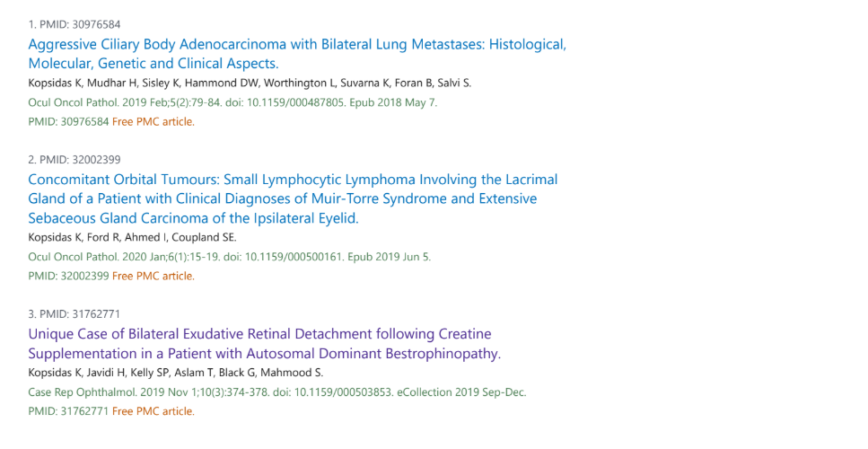The height and width of the screenshot is (449, 868).
Task: Click green PMID: 31762771 below third citation
Action: pos(68,411)
